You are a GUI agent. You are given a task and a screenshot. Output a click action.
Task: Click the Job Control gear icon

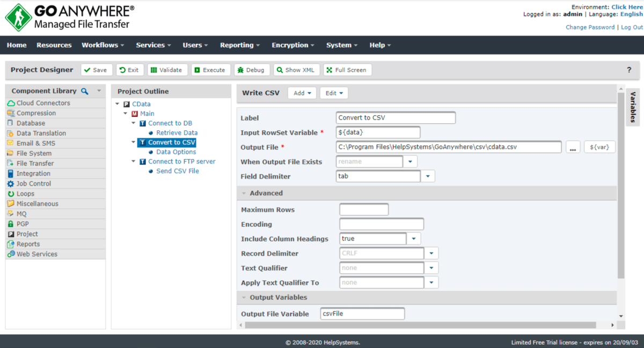click(11, 183)
